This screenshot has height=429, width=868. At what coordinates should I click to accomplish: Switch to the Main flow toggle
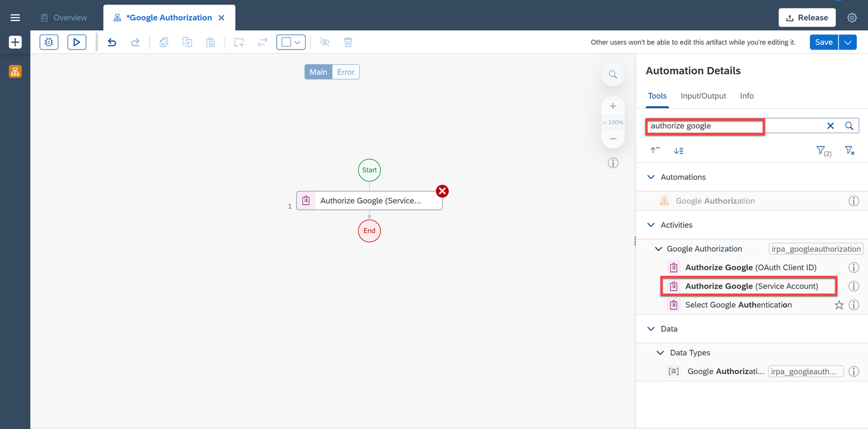318,72
